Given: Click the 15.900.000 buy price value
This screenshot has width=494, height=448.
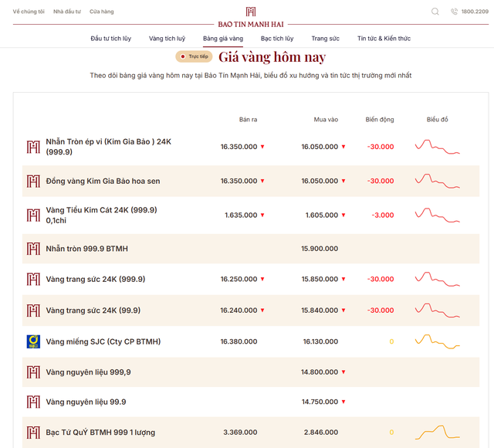Looking at the screenshot, I should tap(320, 249).
